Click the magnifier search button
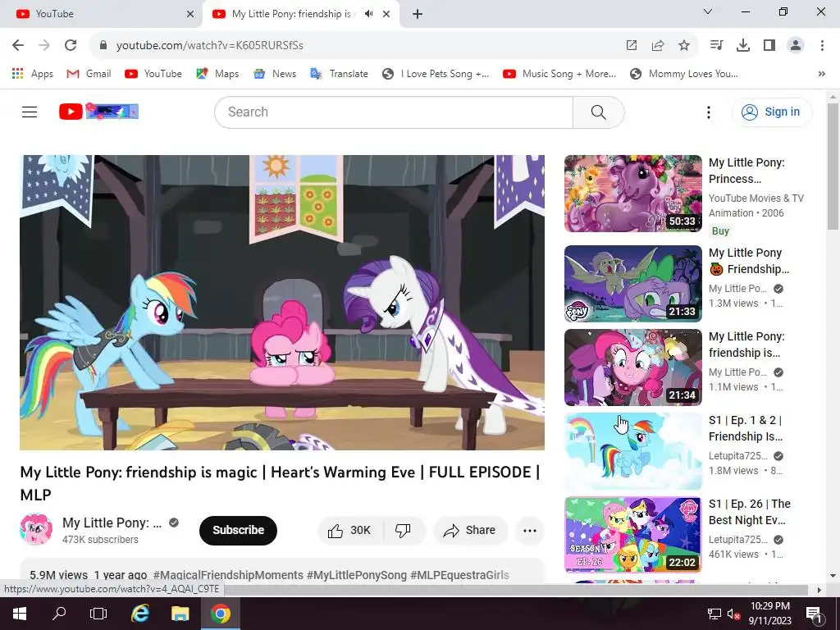840x630 pixels. [x=598, y=112]
